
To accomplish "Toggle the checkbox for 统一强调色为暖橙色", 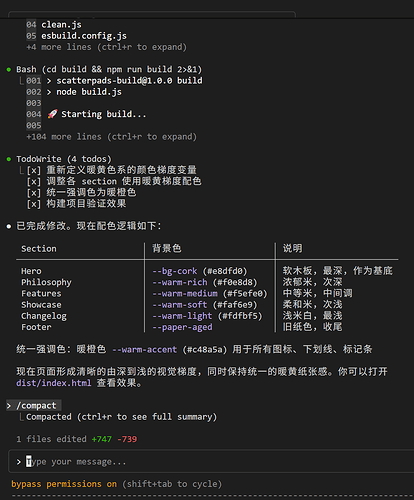I will pos(34,193).
